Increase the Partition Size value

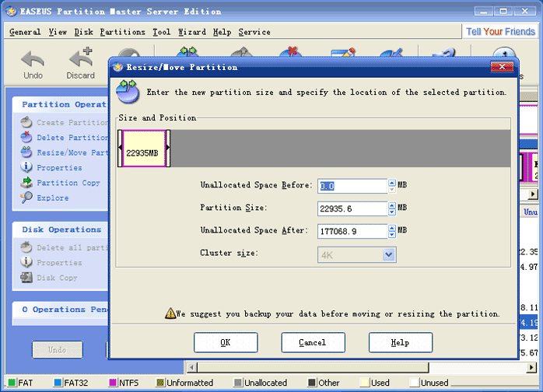click(391, 205)
